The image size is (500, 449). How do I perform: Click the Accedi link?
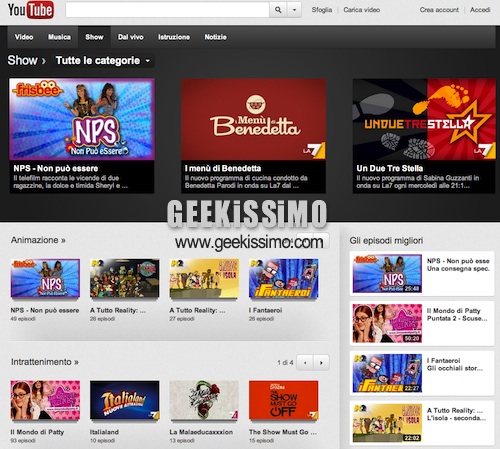(480, 10)
